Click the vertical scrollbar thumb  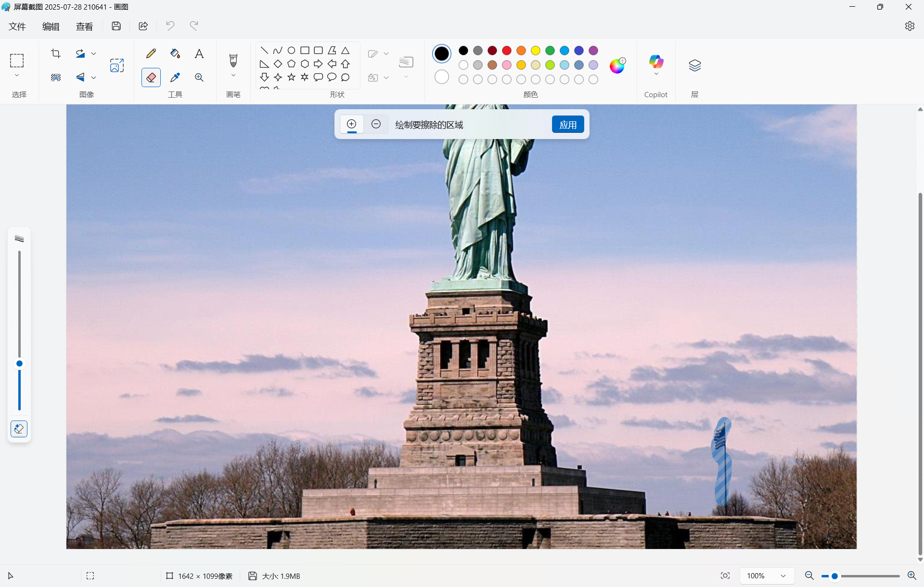click(x=920, y=374)
